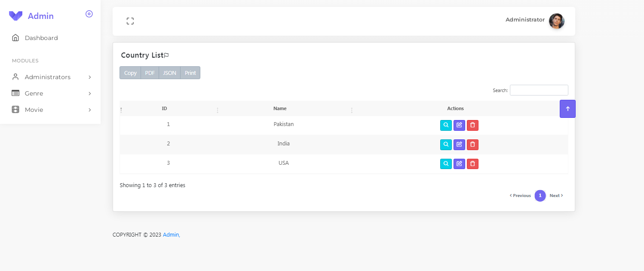The width and height of the screenshot is (644, 271).
Task: Sort the table by ID column
Action: (x=164, y=108)
